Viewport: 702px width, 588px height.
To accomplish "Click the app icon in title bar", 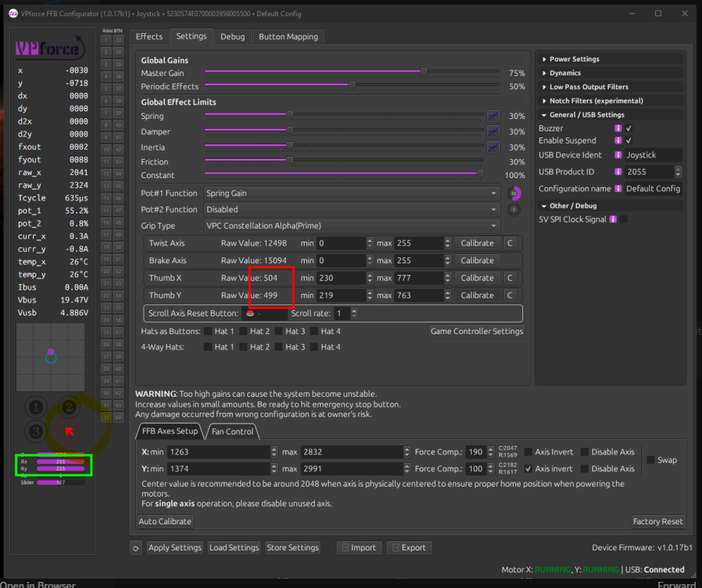I will point(13,13).
